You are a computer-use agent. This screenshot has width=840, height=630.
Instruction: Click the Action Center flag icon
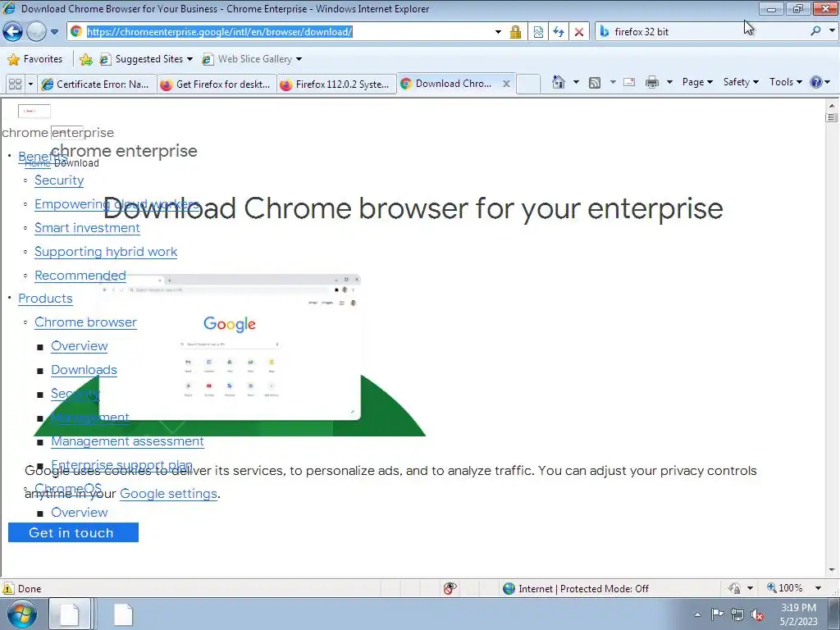point(717,614)
